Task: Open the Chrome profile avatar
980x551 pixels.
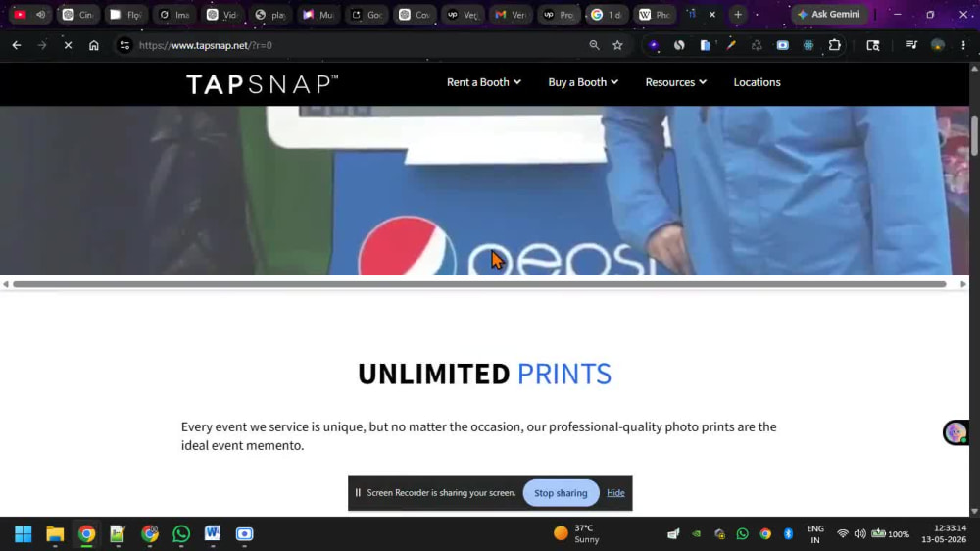Action: click(x=938, y=45)
